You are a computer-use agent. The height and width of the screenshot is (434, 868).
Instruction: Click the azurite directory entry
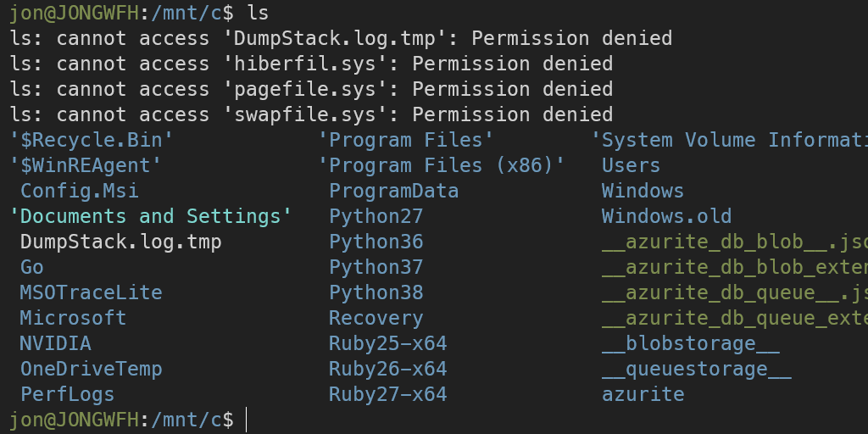tap(643, 394)
